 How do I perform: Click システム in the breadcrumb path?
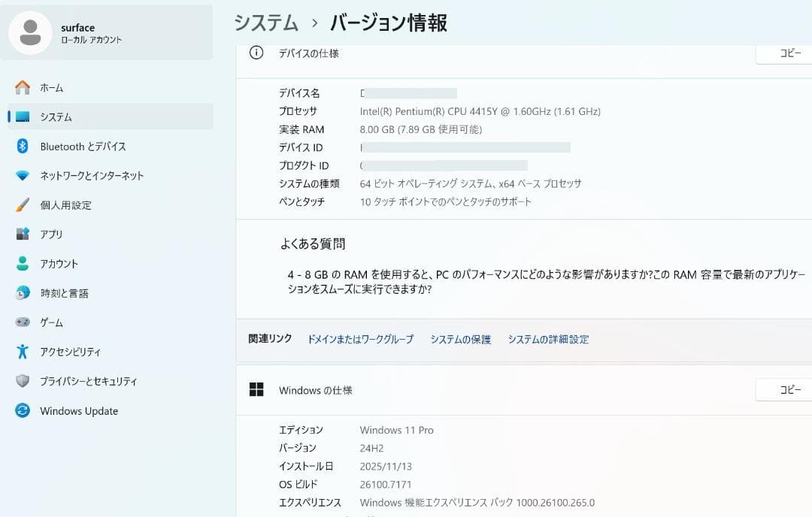(x=265, y=23)
